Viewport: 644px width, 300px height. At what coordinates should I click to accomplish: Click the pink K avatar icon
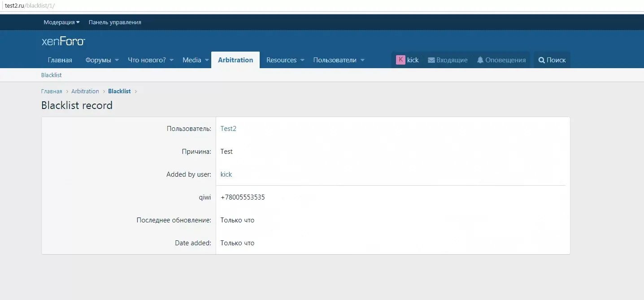400,60
